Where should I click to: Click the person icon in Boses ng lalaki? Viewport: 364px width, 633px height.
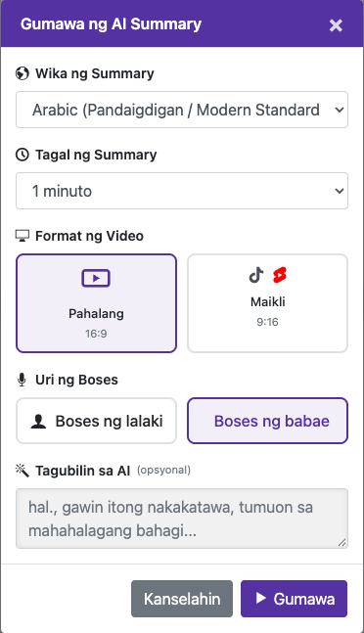[38, 421]
